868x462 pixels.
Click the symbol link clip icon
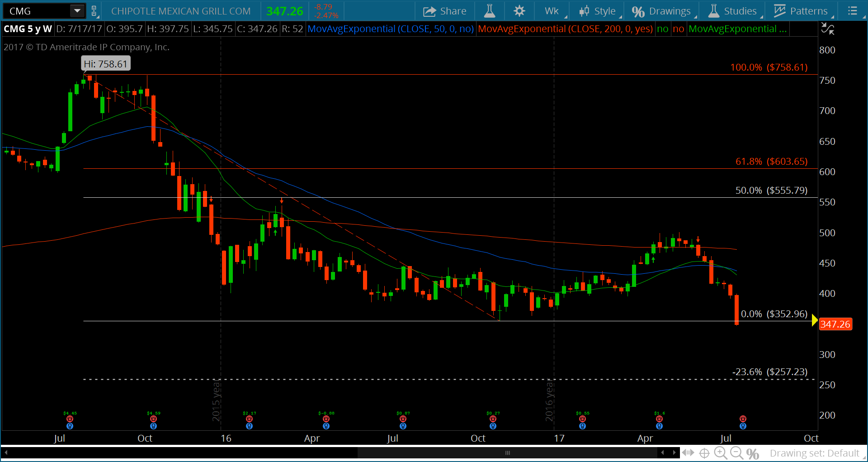(94, 11)
